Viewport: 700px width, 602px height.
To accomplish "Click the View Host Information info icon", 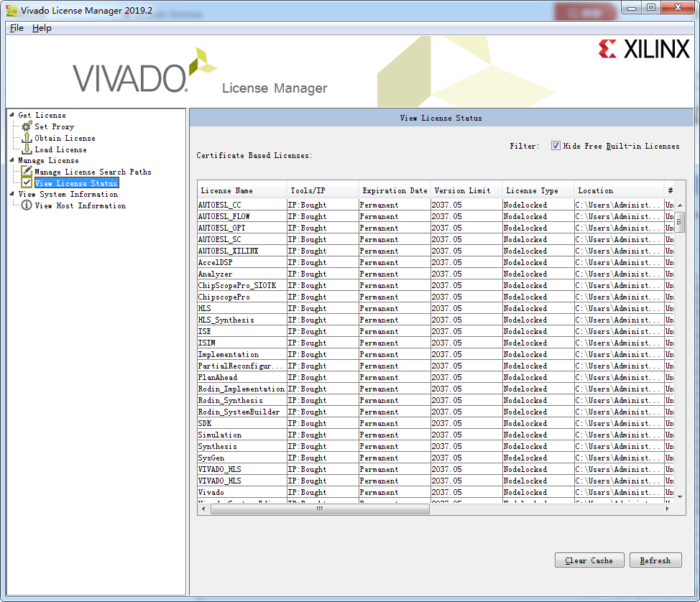I will click(x=27, y=205).
